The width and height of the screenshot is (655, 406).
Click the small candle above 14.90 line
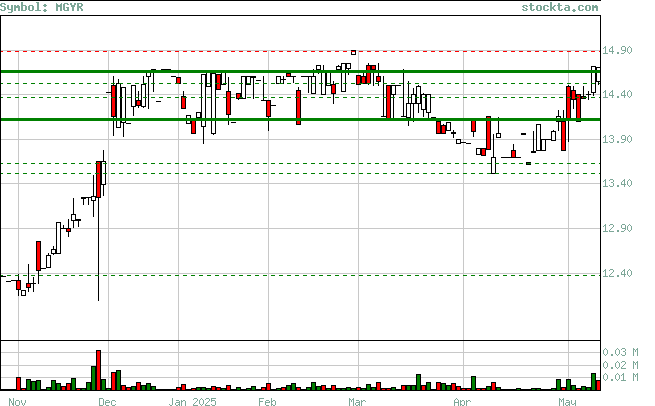click(353, 53)
